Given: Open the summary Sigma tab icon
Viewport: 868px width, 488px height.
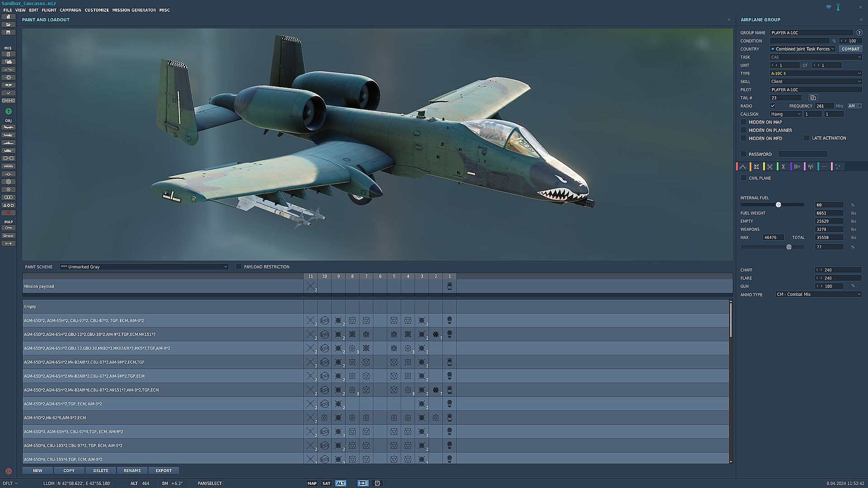Looking at the screenshot, I should pos(783,167).
